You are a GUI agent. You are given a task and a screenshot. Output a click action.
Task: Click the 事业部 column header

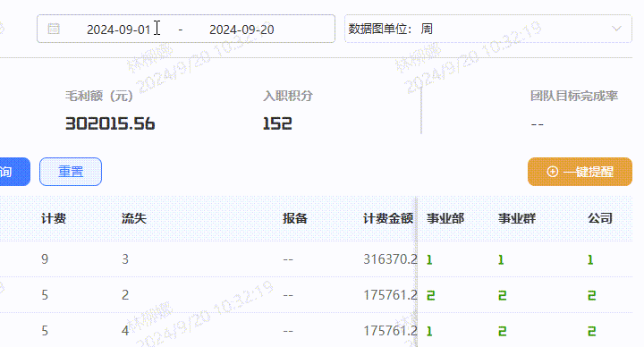coord(445,218)
